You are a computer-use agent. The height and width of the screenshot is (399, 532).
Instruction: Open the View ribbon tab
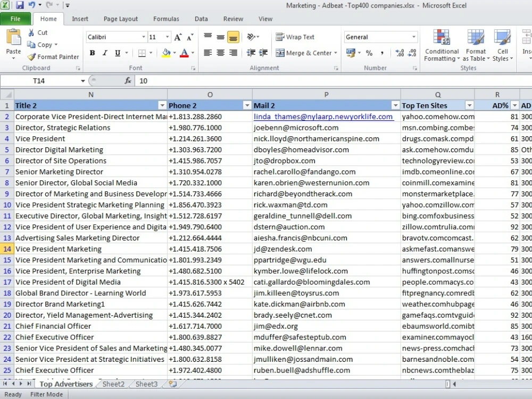(x=265, y=19)
